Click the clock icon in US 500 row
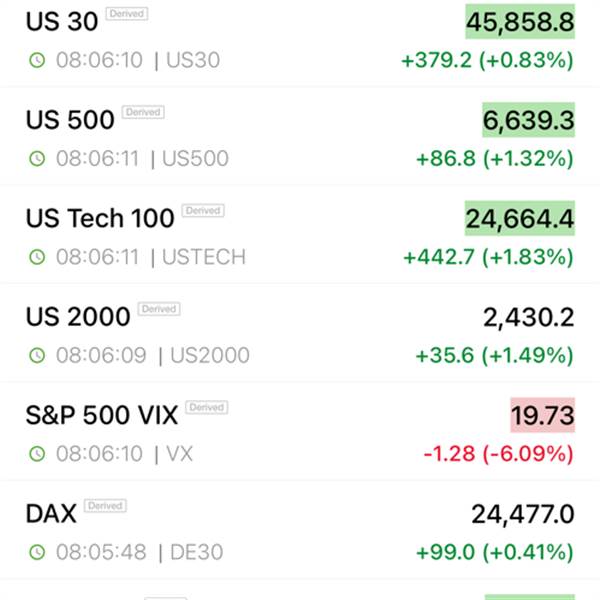This screenshot has height=600, width=600. [x=38, y=158]
